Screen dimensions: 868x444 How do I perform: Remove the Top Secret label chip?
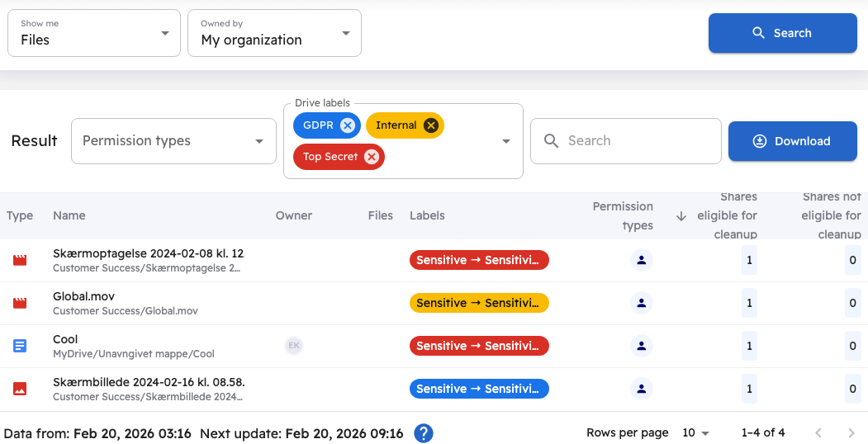pos(372,157)
